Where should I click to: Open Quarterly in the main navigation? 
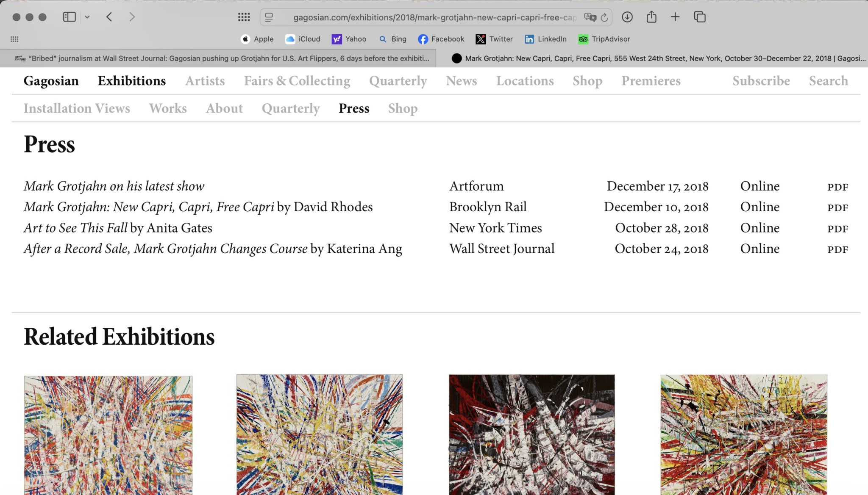tap(398, 81)
